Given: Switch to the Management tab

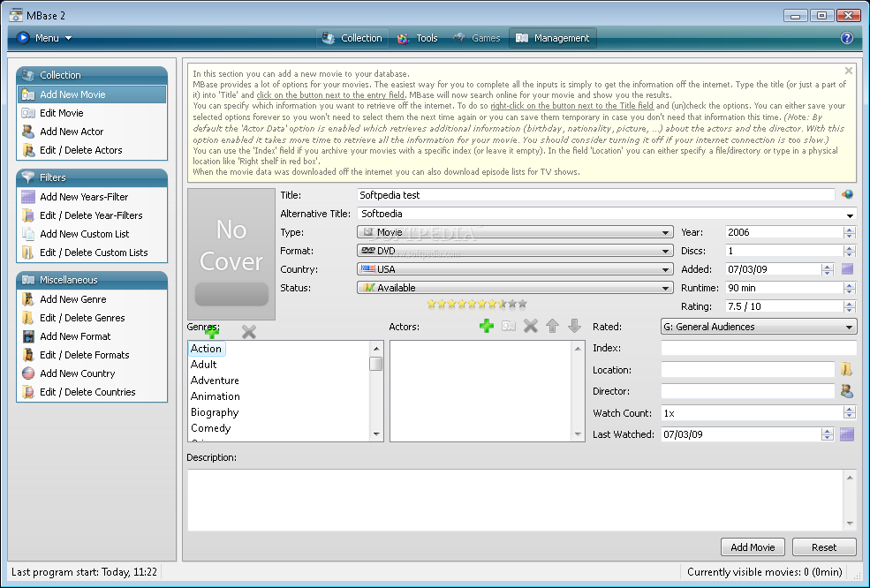Looking at the screenshot, I should tap(553, 38).
